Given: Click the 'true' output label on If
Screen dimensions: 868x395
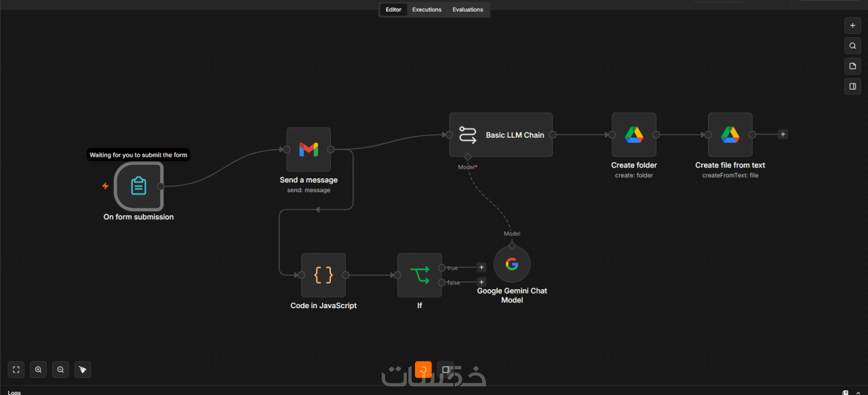Looking at the screenshot, I should pos(452,268).
